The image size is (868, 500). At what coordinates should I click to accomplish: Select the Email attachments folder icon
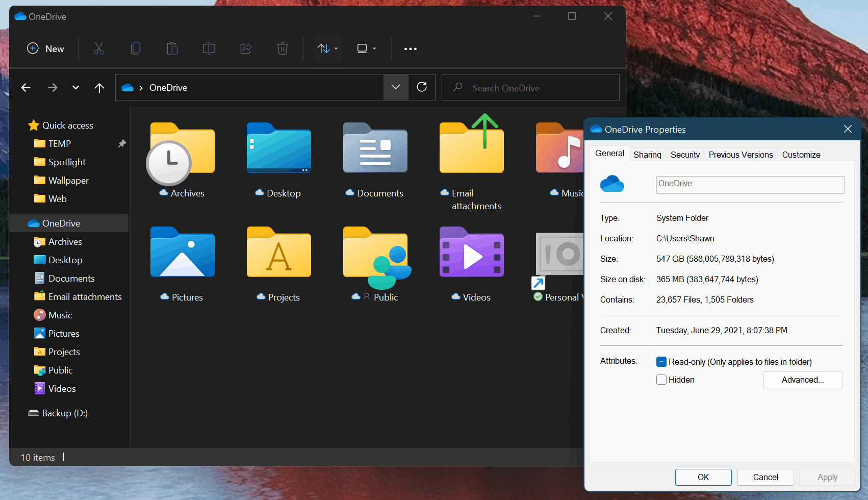click(471, 144)
